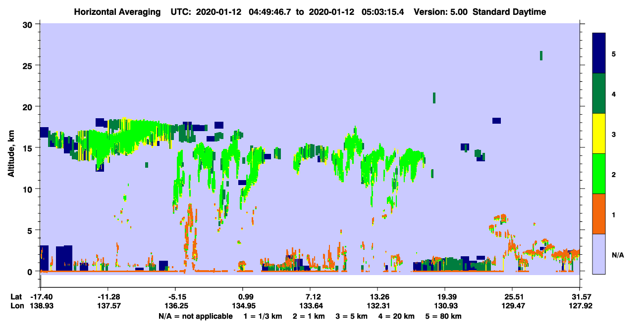Screen dimensions: 644x330
Task: Click the dark blue colorbar segment labeled 5
Action: tap(599, 53)
